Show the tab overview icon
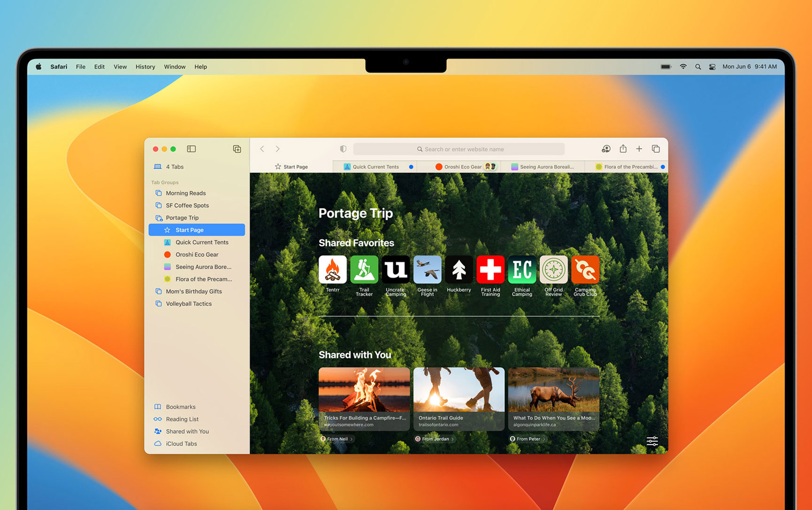Viewport: 812px width, 510px height. [x=656, y=149]
